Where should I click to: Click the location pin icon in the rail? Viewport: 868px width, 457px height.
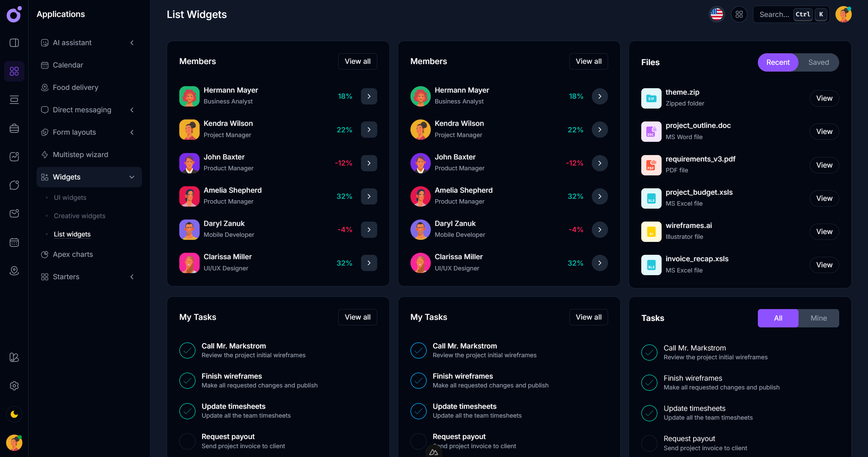click(x=14, y=271)
